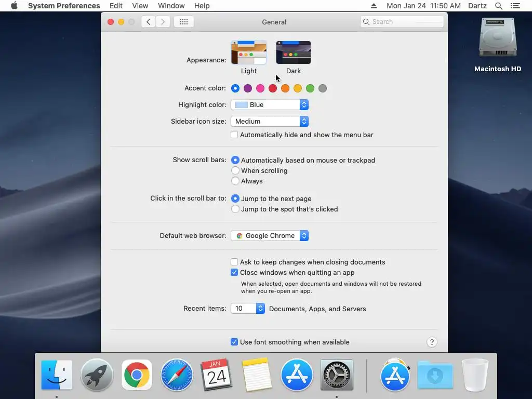Select show scroll bars Always
The width and height of the screenshot is (532, 399).
coord(235,181)
